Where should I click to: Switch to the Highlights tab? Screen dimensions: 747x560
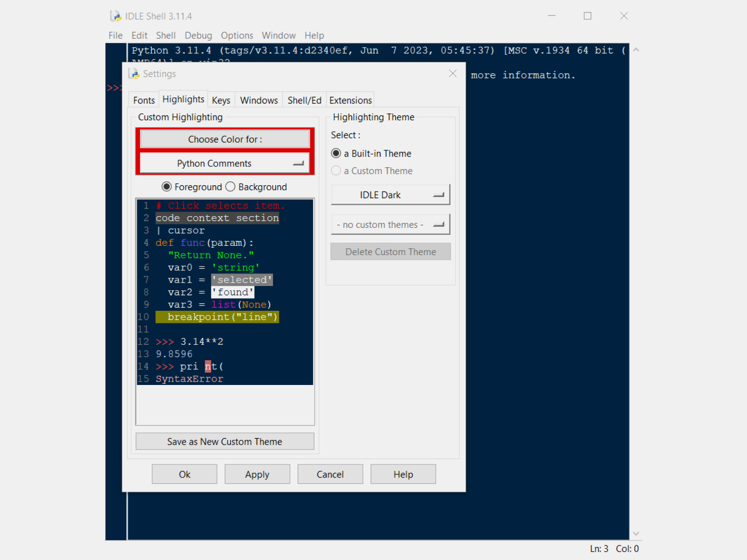tap(183, 99)
